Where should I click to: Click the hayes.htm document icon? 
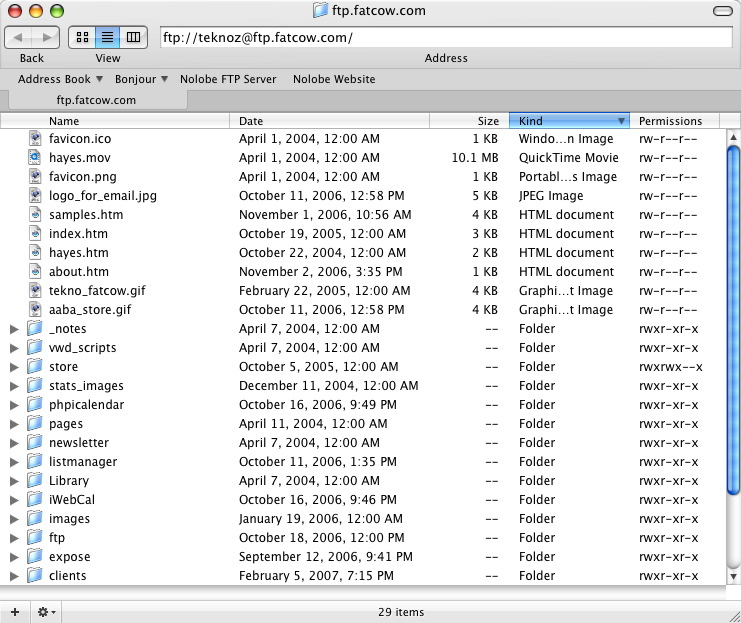[x=35, y=252]
